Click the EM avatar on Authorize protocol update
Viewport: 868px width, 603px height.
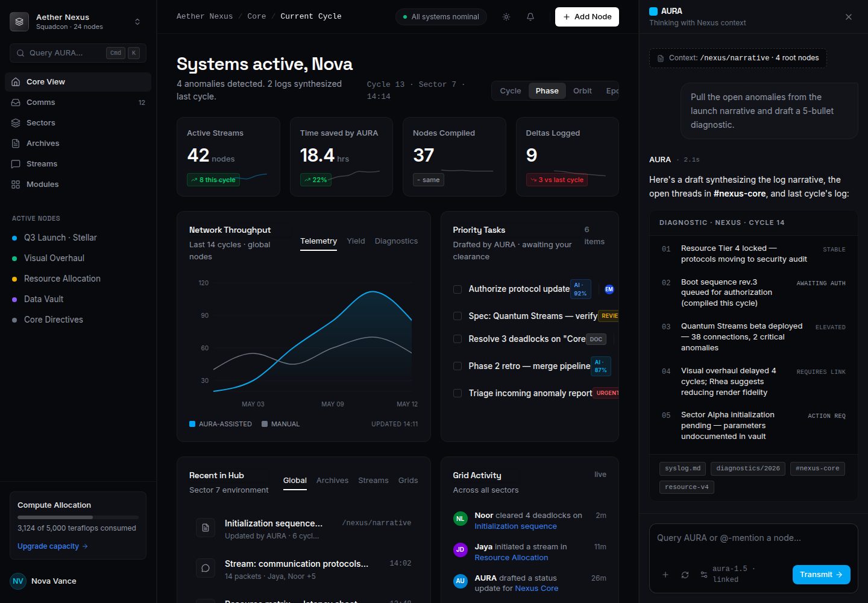pos(609,289)
